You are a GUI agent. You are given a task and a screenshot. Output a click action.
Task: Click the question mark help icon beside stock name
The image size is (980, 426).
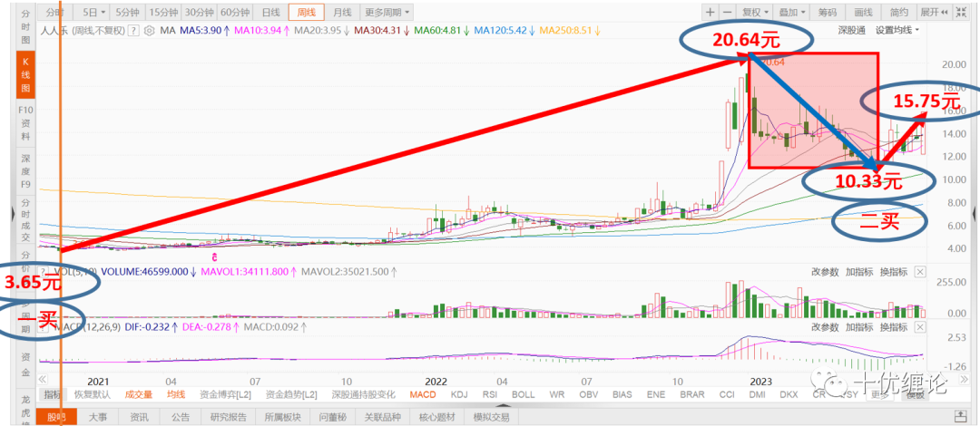(133, 30)
